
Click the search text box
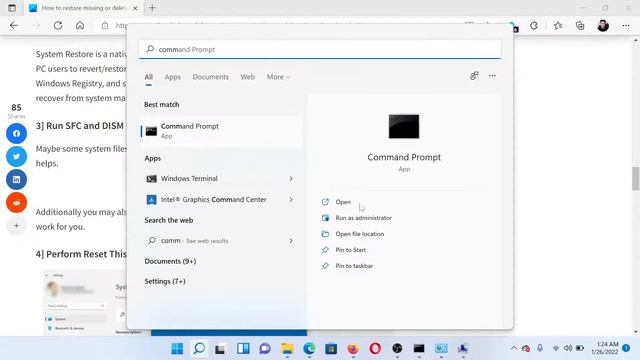click(x=320, y=49)
